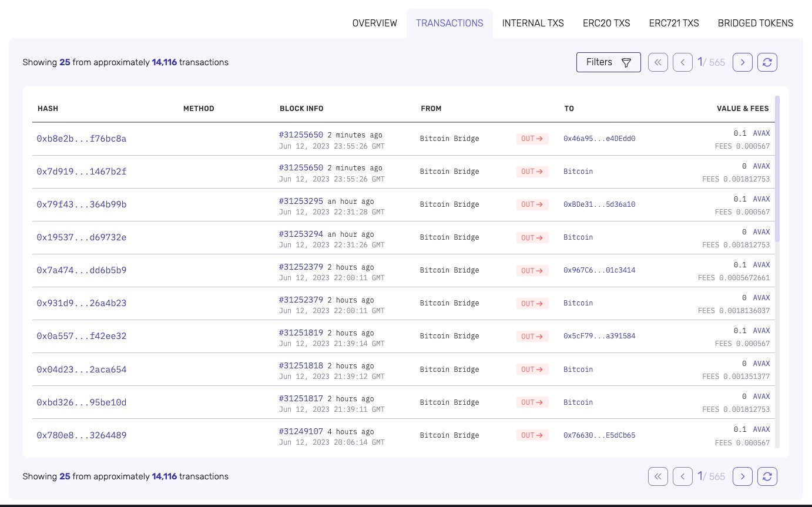
Task: Open transaction hash 0x7d919...1467b2f
Action: [82, 172]
